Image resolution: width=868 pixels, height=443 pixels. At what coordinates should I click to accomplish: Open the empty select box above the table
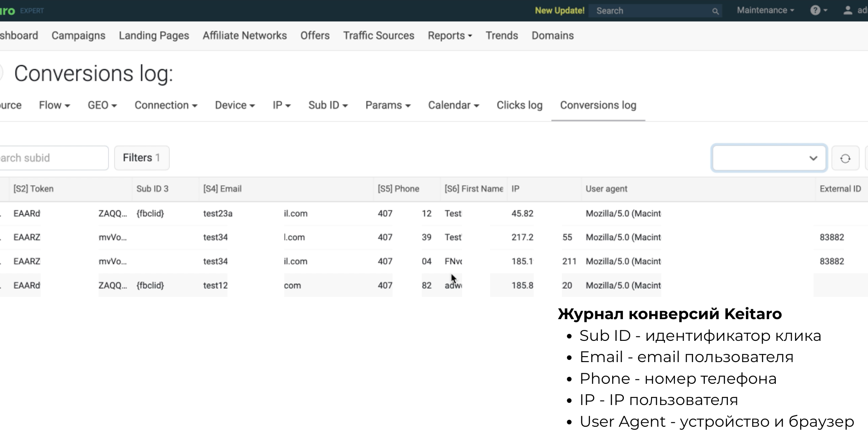click(769, 158)
